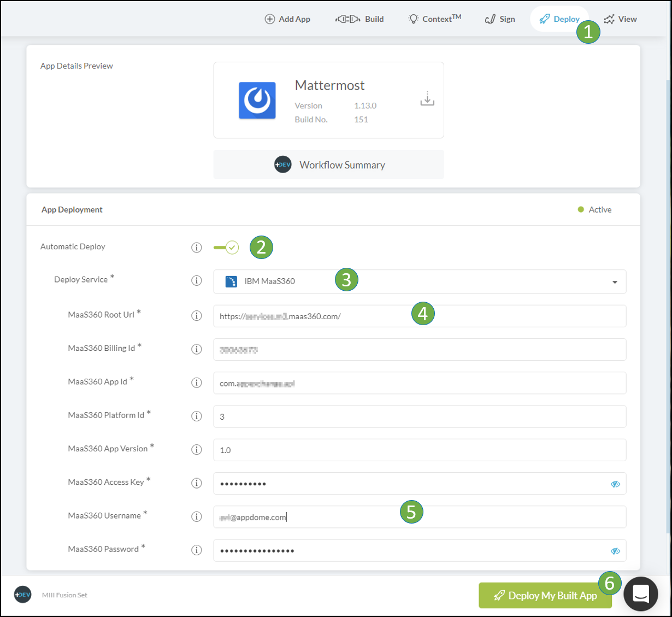The width and height of the screenshot is (672, 617).
Task: Select the Deploy tab
Action: (x=559, y=19)
